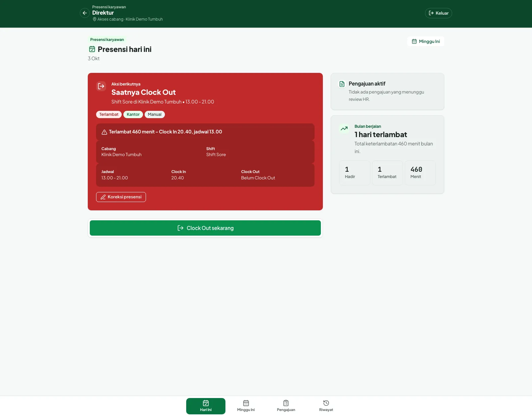
Task: Select the Hari Ini bottom tab
Action: pos(206,406)
